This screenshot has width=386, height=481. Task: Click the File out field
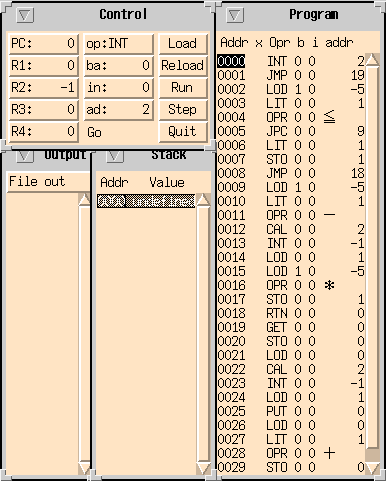[x=48, y=182]
